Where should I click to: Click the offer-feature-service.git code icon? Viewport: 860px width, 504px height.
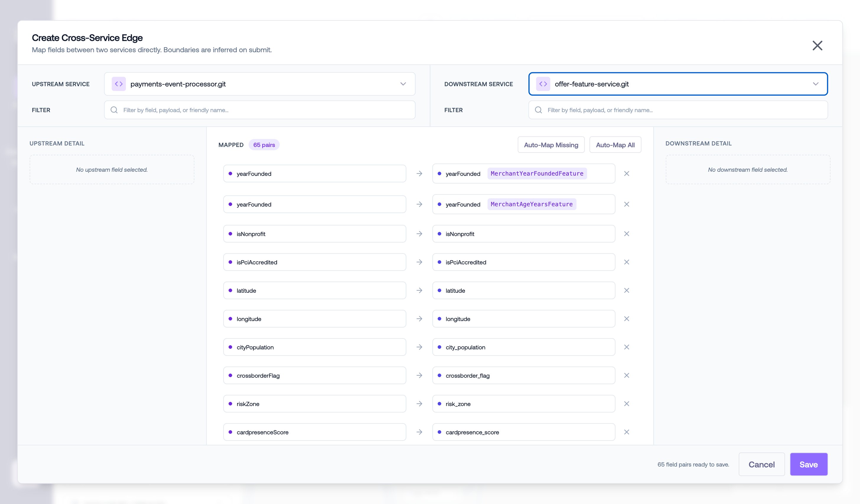pyautogui.click(x=543, y=84)
